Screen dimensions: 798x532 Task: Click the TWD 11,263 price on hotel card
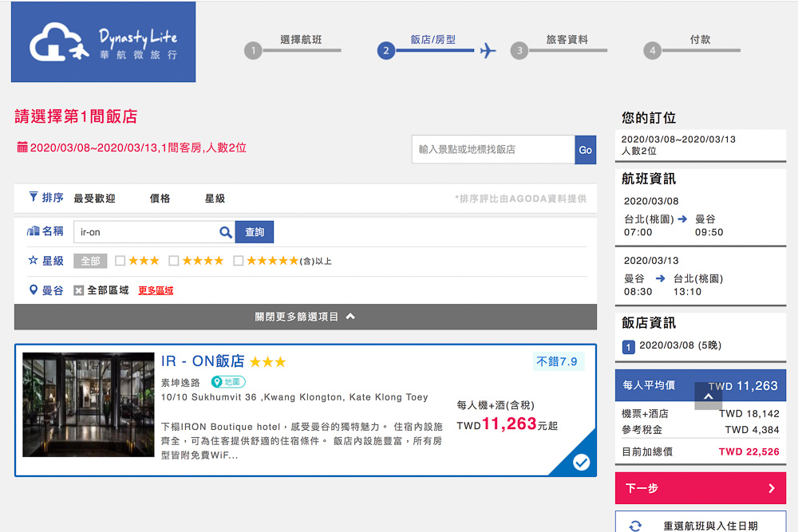click(x=508, y=424)
